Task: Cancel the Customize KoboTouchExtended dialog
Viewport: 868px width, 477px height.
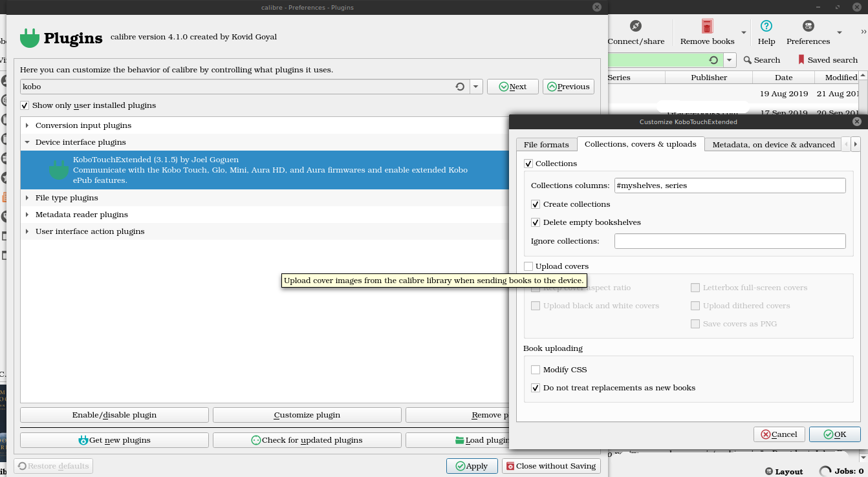Action: [x=779, y=434]
